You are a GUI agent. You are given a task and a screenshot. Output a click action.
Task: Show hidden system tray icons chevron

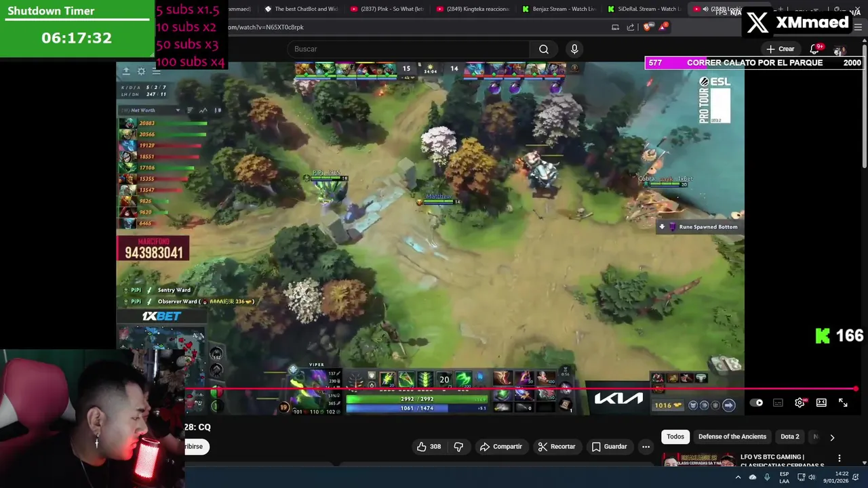(738, 477)
